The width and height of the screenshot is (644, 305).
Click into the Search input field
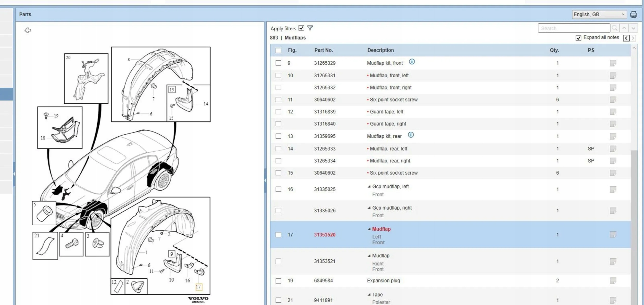click(x=574, y=28)
